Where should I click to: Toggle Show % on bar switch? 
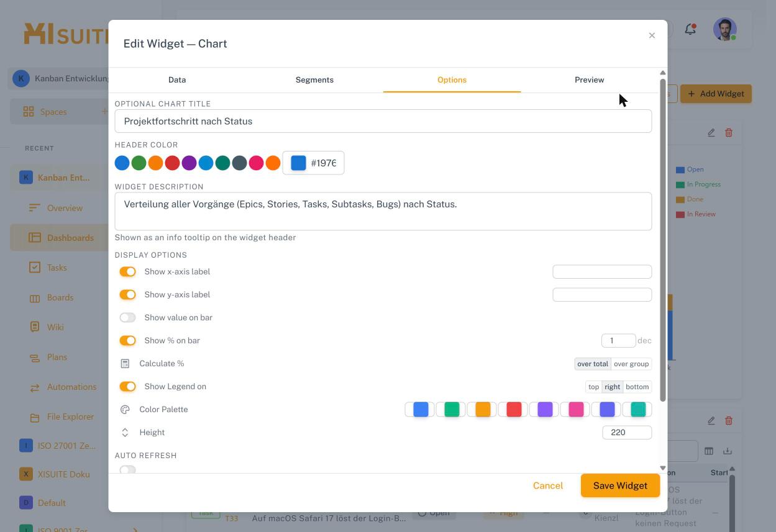pyautogui.click(x=127, y=340)
